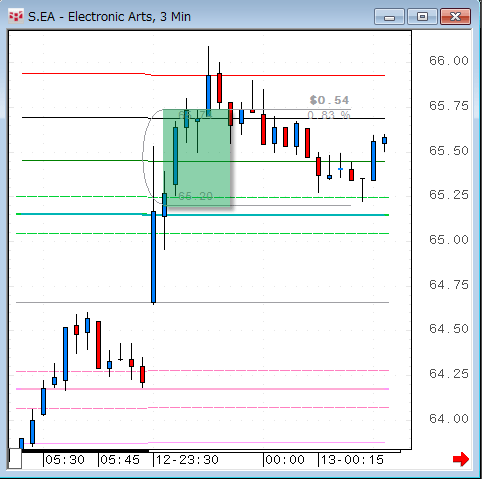Minimize the Electronic Arts chart window
The width and height of the screenshot is (482, 479).
(389, 17)
